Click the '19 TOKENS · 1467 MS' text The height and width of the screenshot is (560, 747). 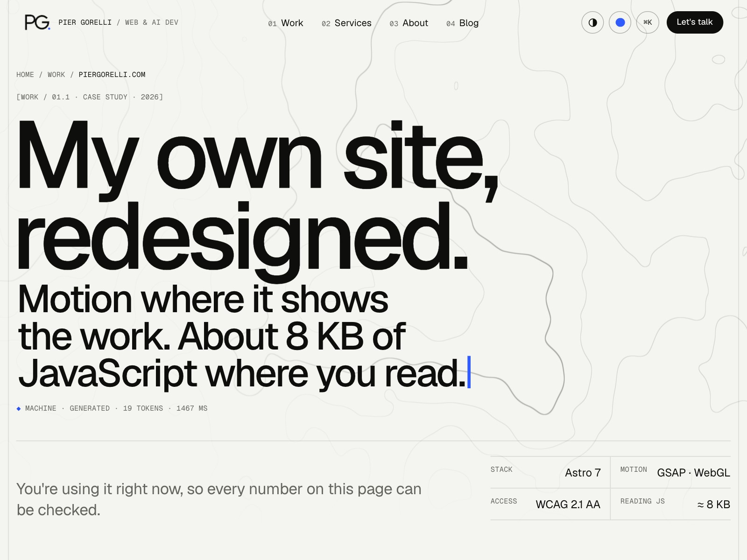[x=165, y=408]
